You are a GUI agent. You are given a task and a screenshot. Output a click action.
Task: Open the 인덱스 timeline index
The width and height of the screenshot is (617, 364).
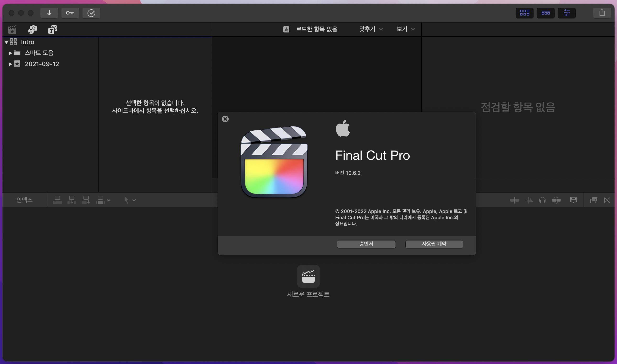coord(24,200)
